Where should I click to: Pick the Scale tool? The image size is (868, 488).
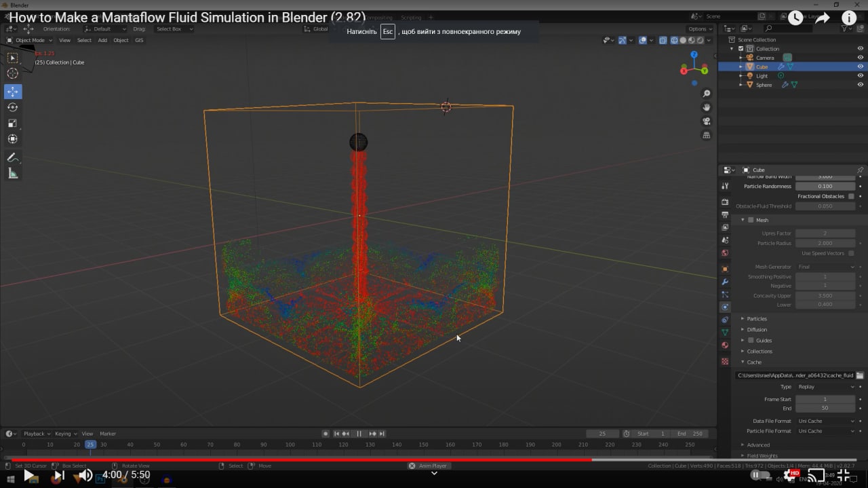point(13,123)
